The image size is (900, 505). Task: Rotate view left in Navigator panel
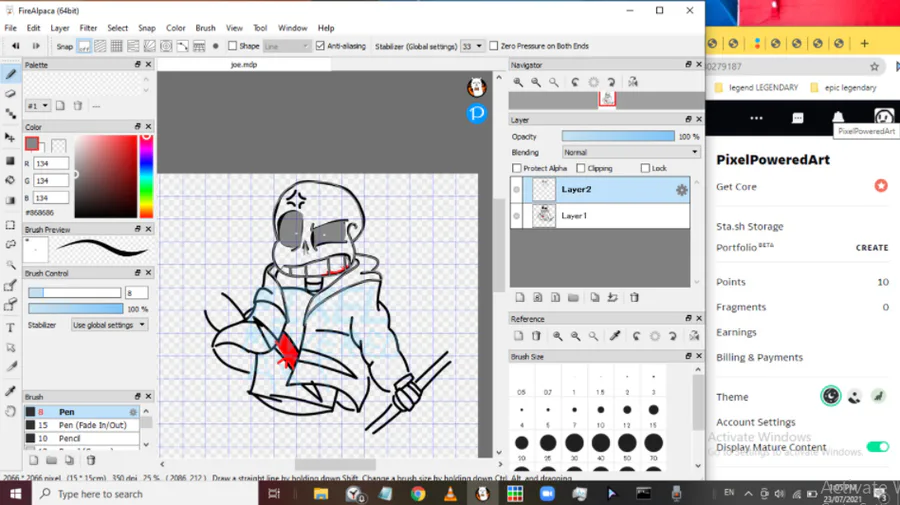click(575, 82)
